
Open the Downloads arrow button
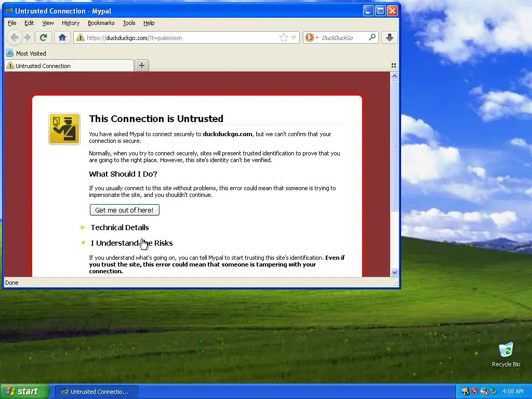(390, 37)
